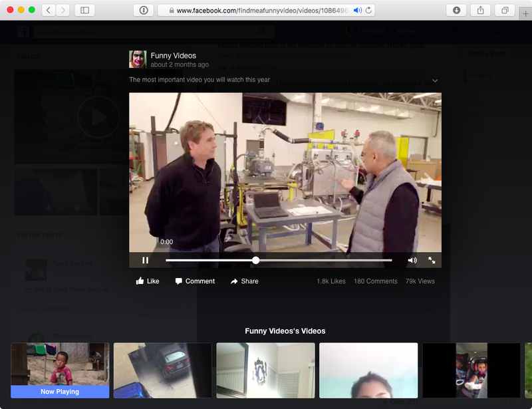Click the 'Funny Videos's Videos' heading
The width and height of the screenshot is (532, 409).
tap(285, 331)
